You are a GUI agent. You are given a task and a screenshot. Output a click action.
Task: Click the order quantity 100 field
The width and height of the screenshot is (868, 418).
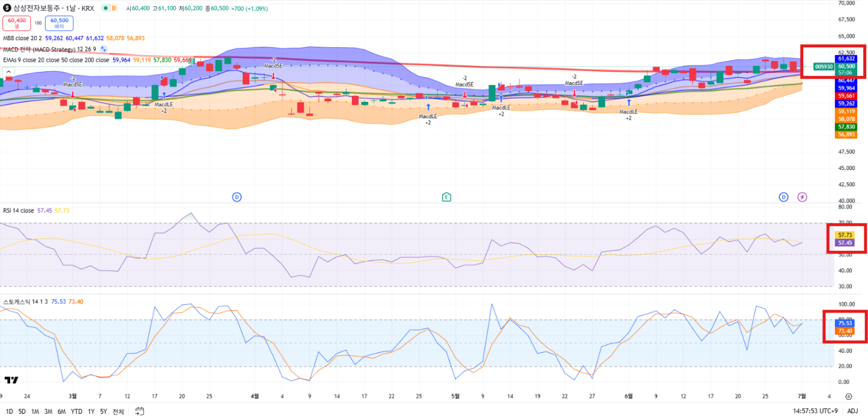38,23
